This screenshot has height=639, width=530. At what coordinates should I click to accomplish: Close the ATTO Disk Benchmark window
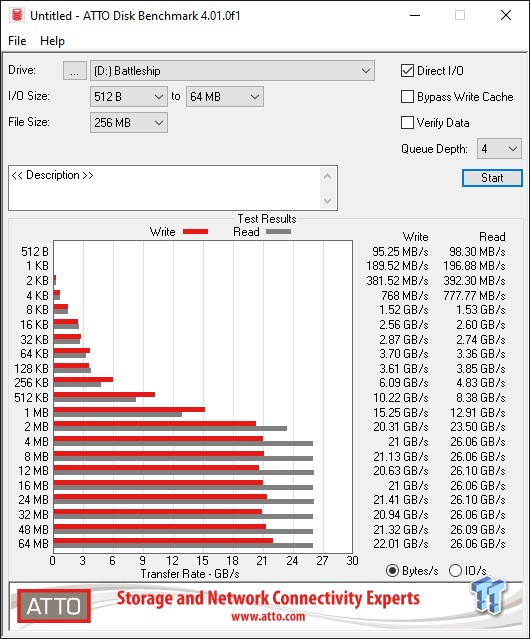506,15
